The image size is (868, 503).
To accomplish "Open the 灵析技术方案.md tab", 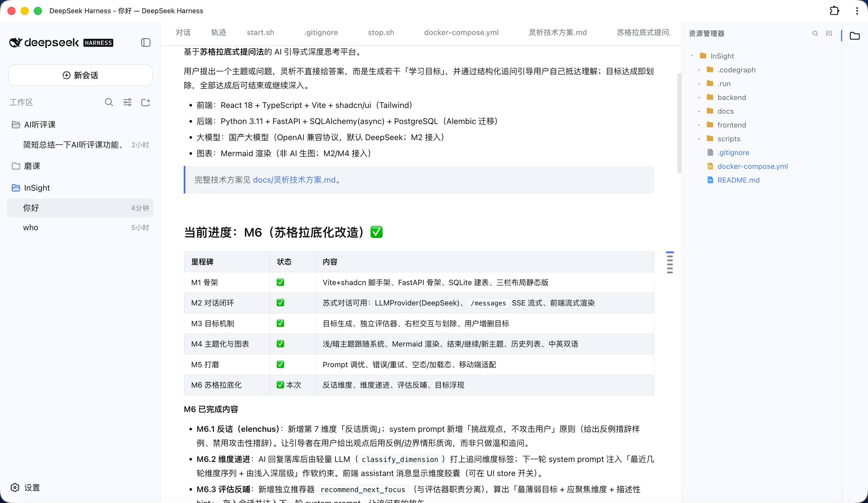I will tap(558, 32).
